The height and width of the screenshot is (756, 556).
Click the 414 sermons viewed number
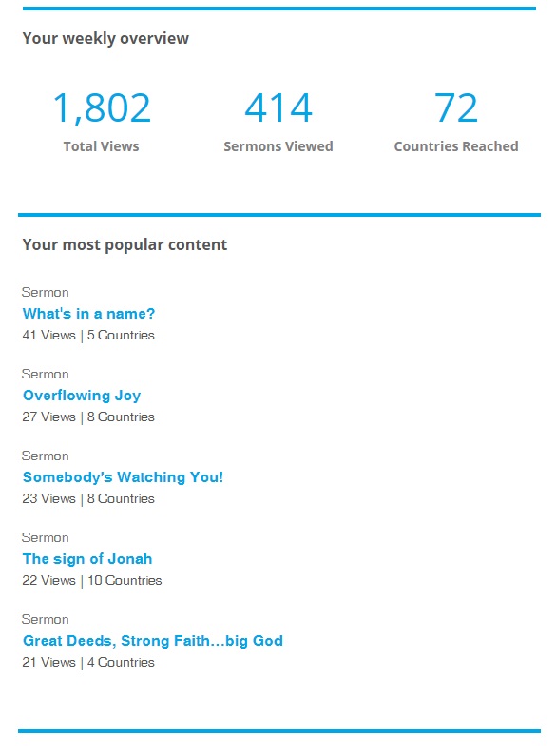coord(278,108)
